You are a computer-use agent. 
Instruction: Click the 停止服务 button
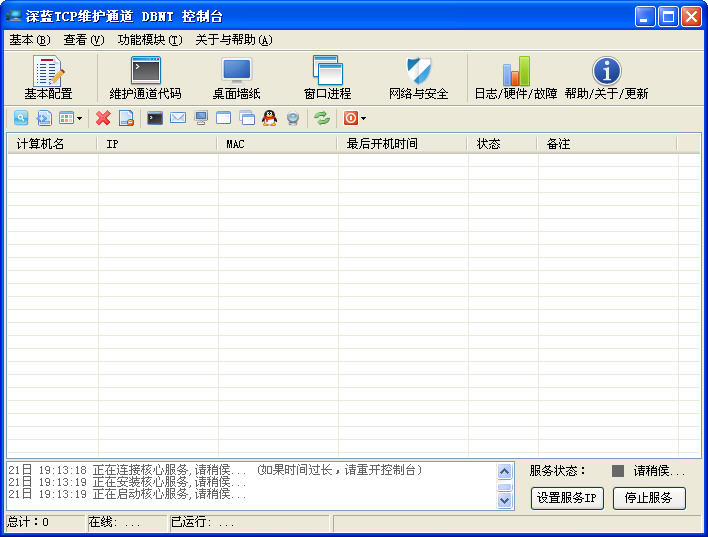click(x=649, y=498)
